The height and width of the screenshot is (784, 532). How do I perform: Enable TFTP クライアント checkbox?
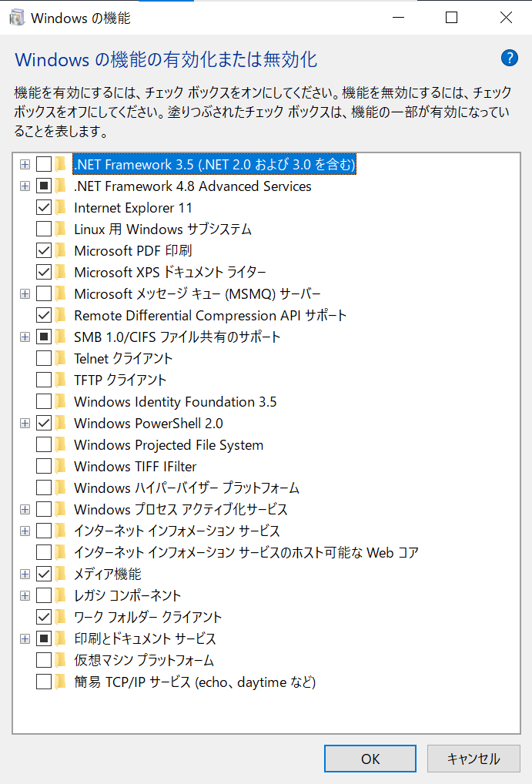point(44,380)
